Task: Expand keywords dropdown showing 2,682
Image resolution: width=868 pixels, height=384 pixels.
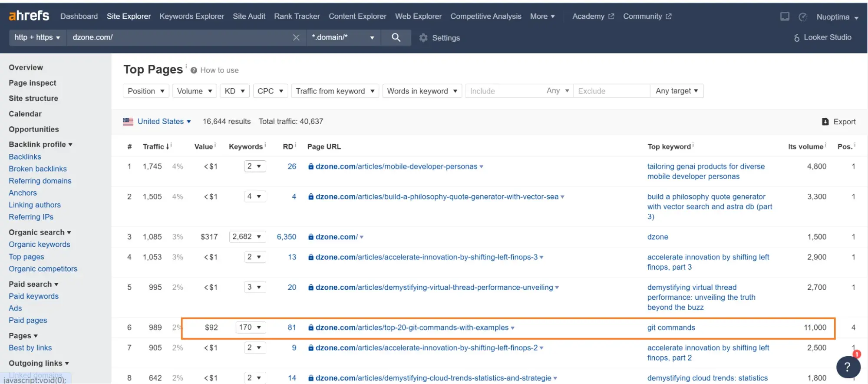Action: pos(247,237)
